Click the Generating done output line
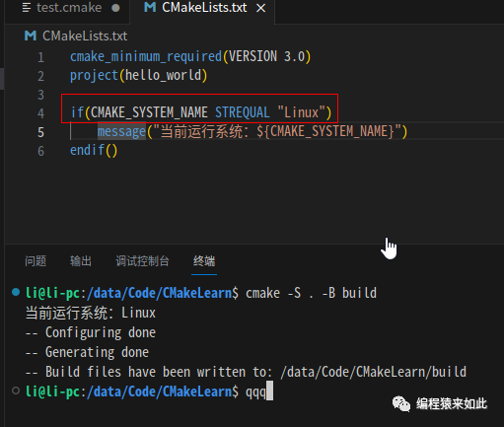The height and width of the screenshot is (427, 504). [x=87, y=353]
